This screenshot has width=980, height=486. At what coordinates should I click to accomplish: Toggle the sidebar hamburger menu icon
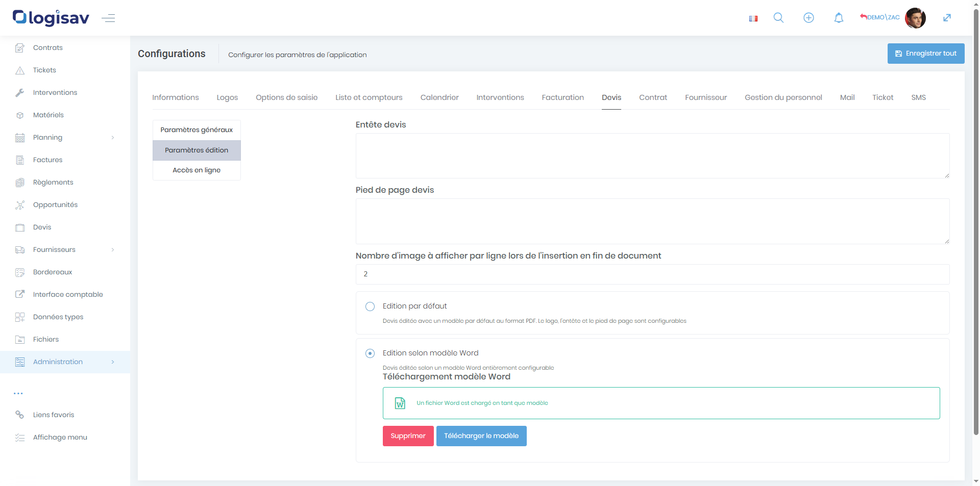[108, 18]
